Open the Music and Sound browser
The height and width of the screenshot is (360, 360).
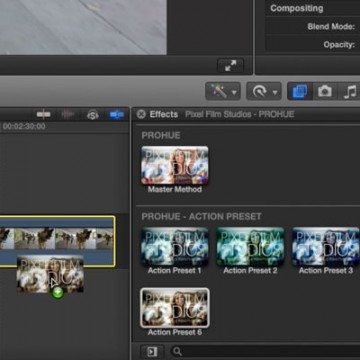click(350, 91)
